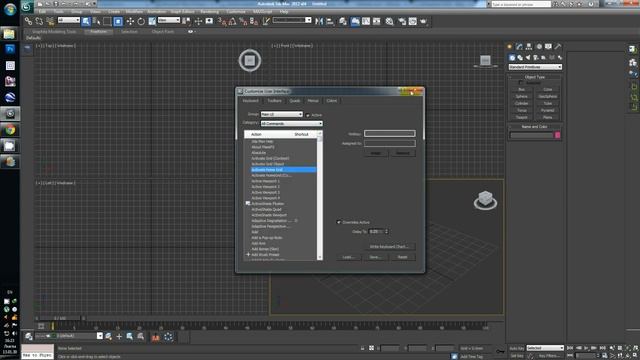This screenshot has width=640, height=360.
Task: Click the Hotkey input field
Action: 390,133
